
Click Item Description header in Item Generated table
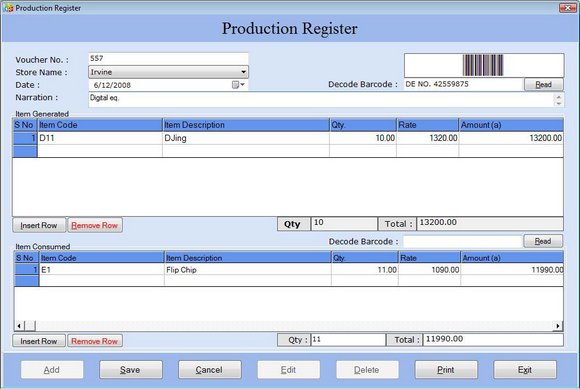click(246, 125)
